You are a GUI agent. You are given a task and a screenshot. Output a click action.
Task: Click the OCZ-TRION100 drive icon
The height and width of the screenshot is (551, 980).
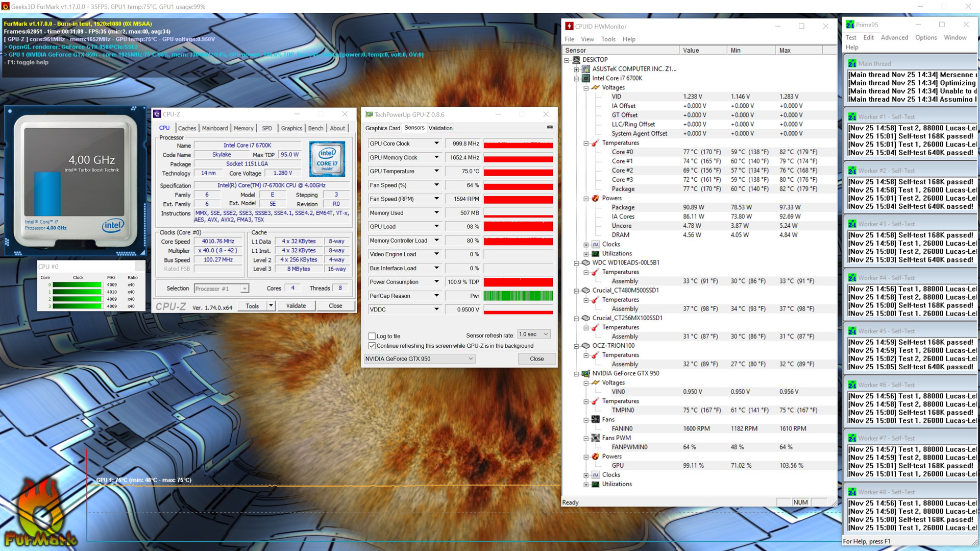click(586, 346)
